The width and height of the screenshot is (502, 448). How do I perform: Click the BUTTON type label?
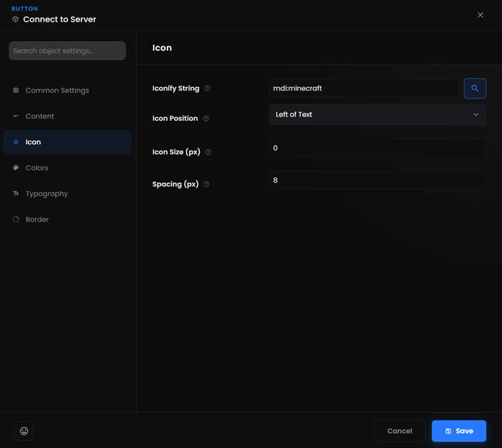[24, 8]
